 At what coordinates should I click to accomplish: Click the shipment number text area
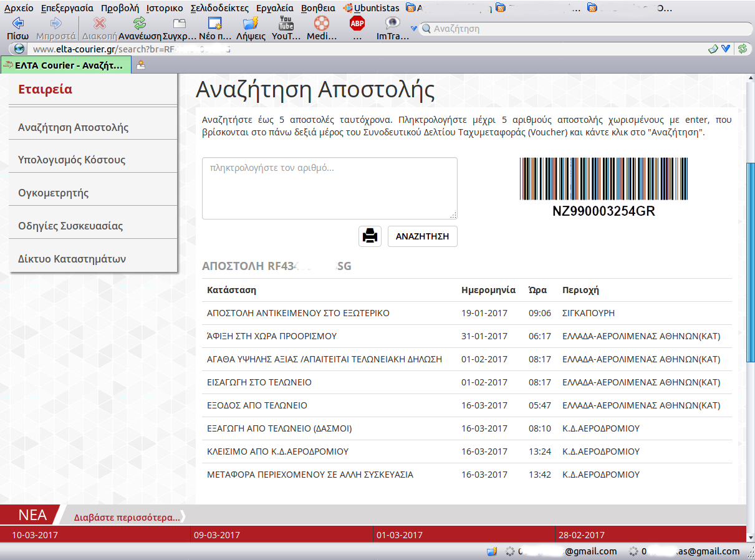330,188
